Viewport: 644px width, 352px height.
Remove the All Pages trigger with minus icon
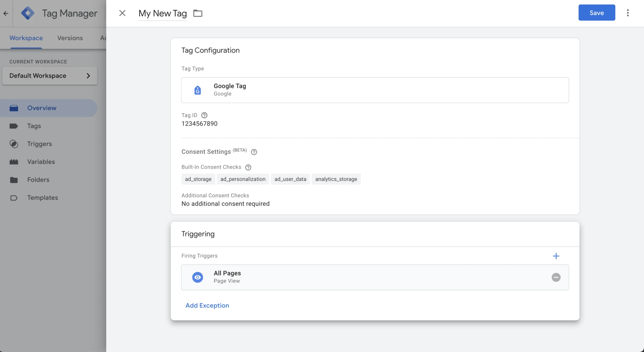(556, 277)
